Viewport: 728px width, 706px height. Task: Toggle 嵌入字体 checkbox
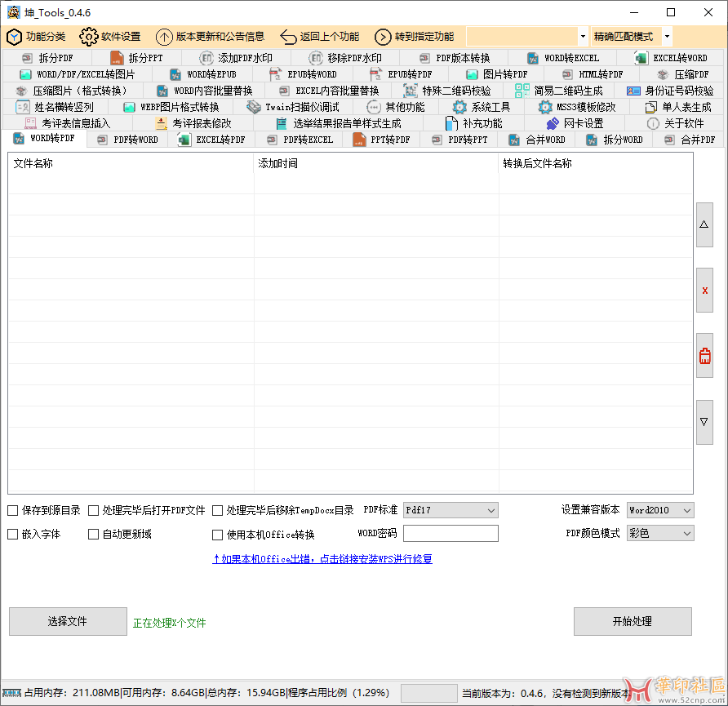pos(13,535)
